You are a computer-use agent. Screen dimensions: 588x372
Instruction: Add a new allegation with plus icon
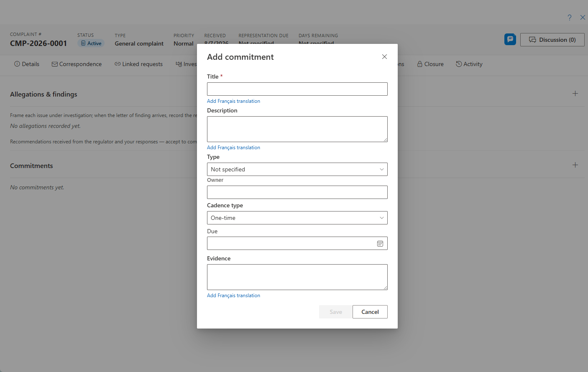pyautogui.click(x=575, y=94)
